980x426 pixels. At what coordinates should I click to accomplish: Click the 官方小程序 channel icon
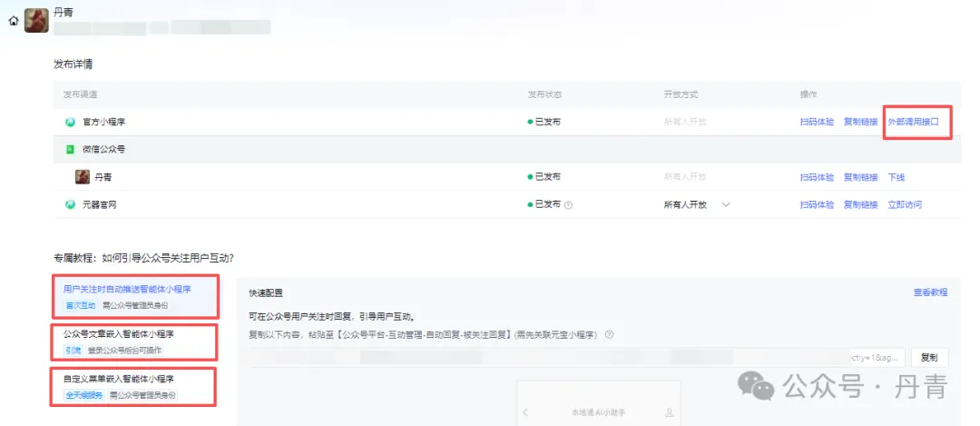click(70, 122)
